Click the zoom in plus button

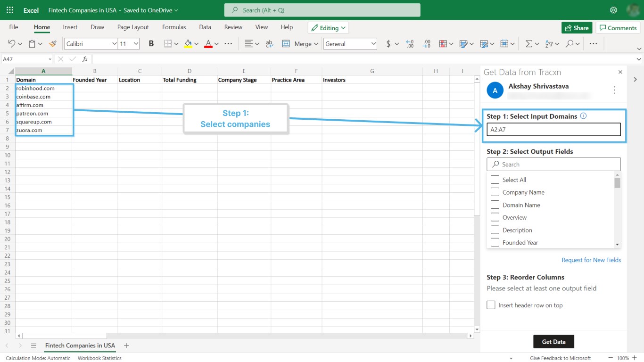(x=635, y=358)
